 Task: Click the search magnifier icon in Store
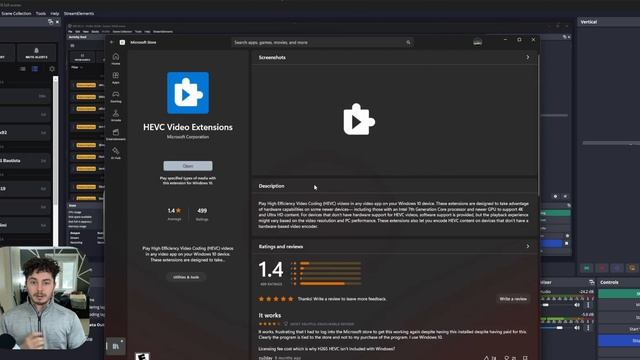[408, 42]
